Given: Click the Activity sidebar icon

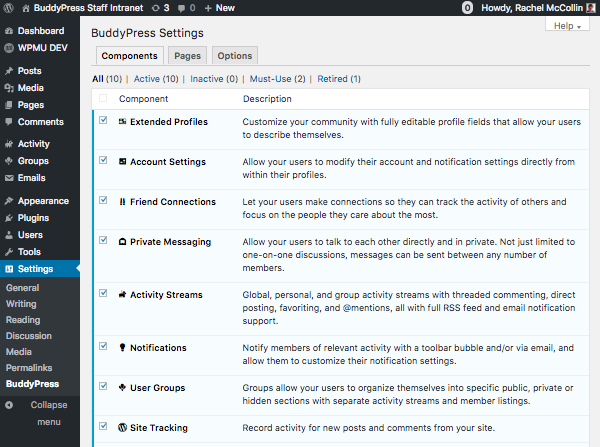Looking at the screenshot, I should tap(9, 144).
